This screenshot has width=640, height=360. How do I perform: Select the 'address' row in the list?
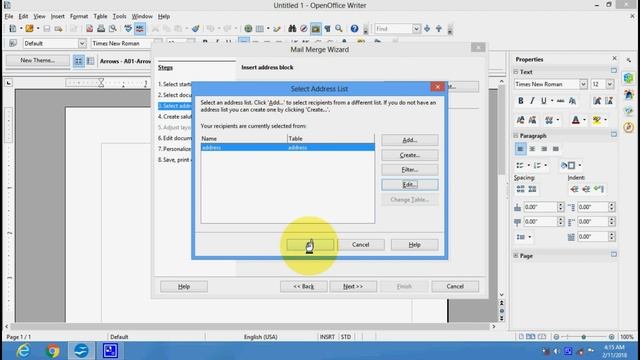click(x=287, y=147)
